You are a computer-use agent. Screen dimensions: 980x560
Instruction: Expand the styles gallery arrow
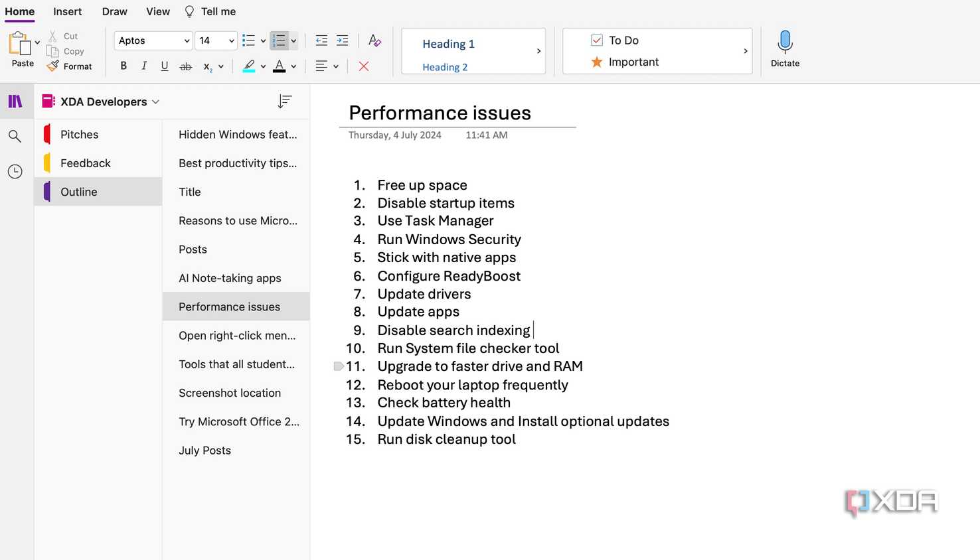click(x=538, y=51)
